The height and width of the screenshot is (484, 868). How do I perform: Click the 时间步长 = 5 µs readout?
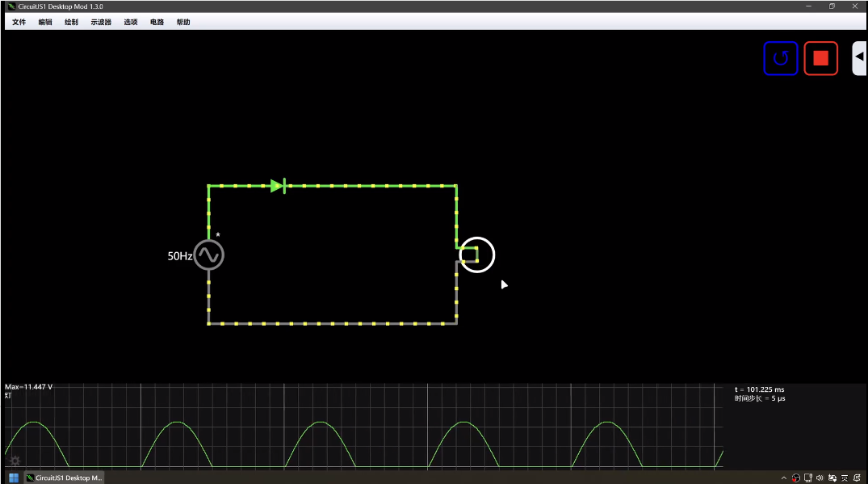pos(760,398)
